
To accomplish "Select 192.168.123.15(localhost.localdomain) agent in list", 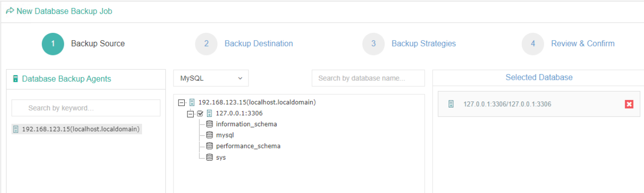I will coord(77,129).
